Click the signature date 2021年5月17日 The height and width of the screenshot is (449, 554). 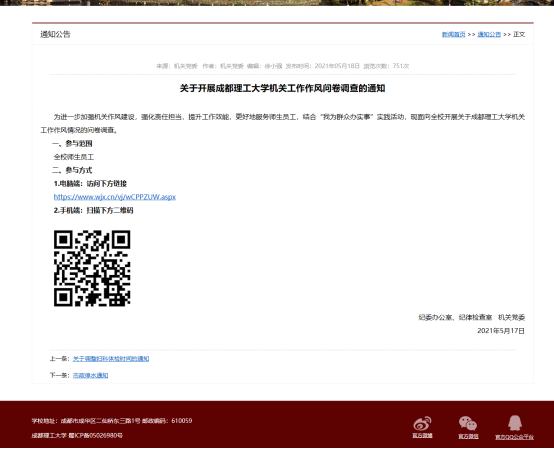point(501,331)
